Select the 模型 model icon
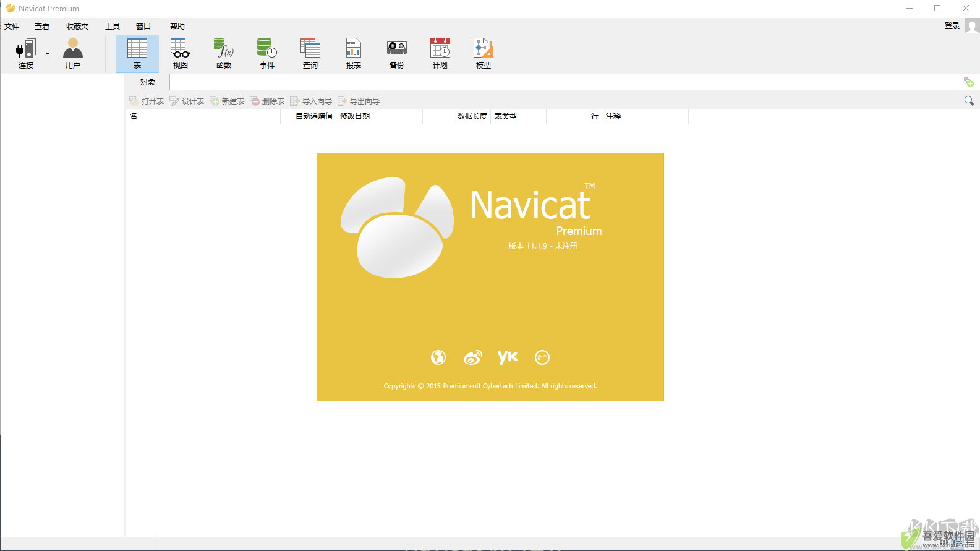 pos(484,54)
